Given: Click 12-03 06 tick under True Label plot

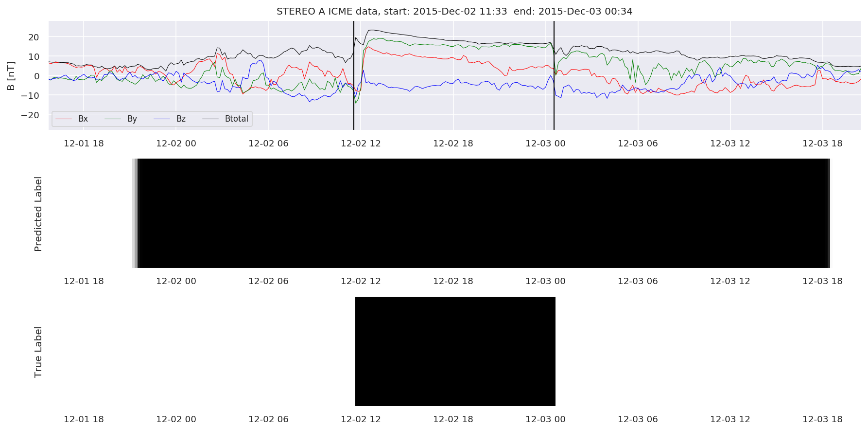Looking at the screenshot, I should pyautogui.click(x=638, y=419).
